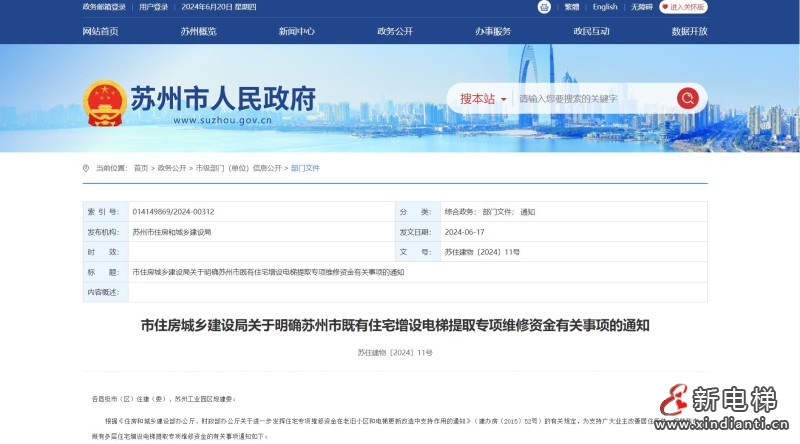Viewport: 800px width, 444px height.
Task: Select the 数据开放 menu item
Action: tap(689, 31)
